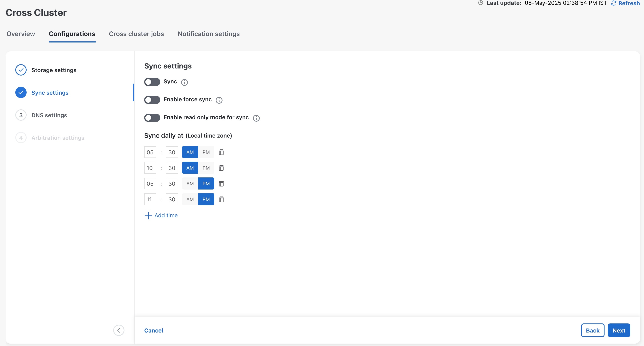The width and height of the screenshot is (644, 346).
Task: Select AM for the third row 05:30
Action: 190,184
